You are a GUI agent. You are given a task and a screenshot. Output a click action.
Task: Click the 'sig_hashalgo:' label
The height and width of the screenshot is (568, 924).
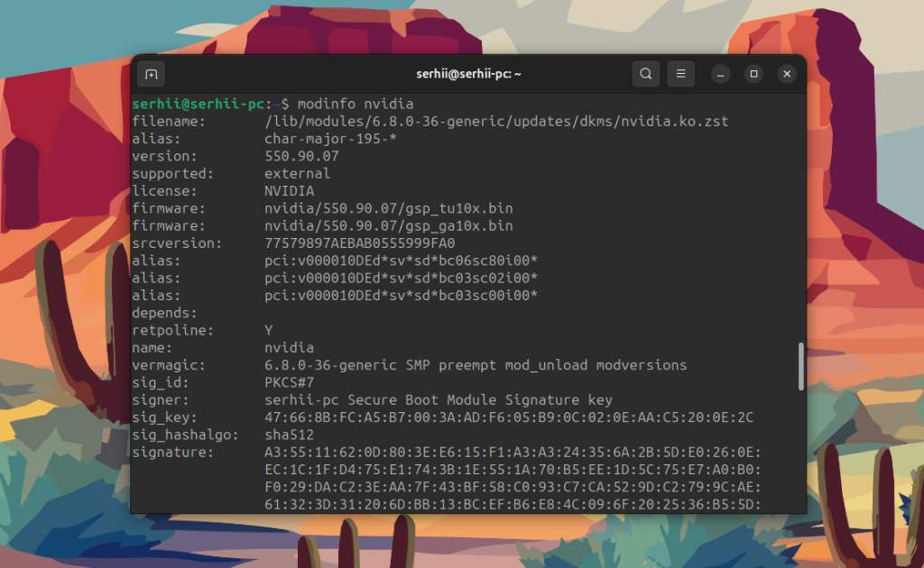tap(185, 435)
